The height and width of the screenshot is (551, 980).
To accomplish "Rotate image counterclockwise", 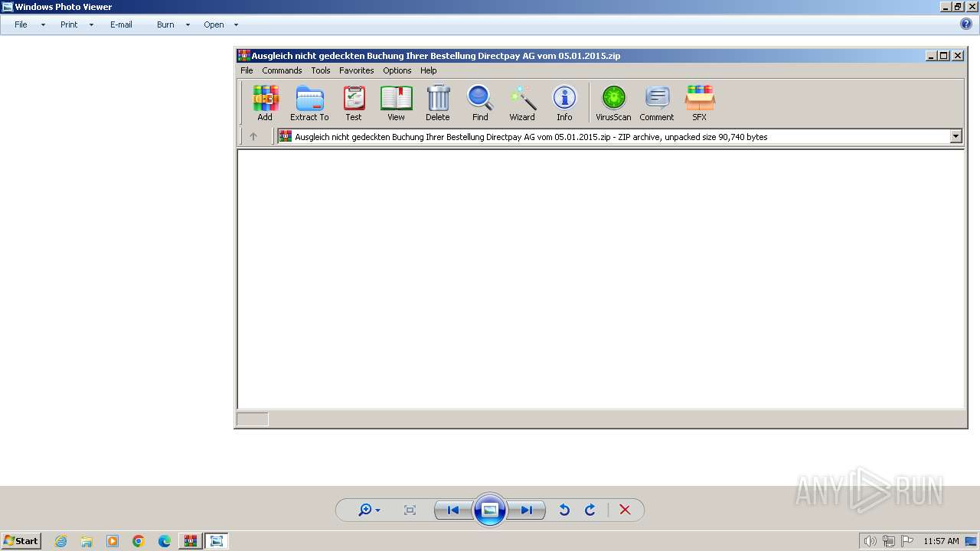I will point(564,510).
